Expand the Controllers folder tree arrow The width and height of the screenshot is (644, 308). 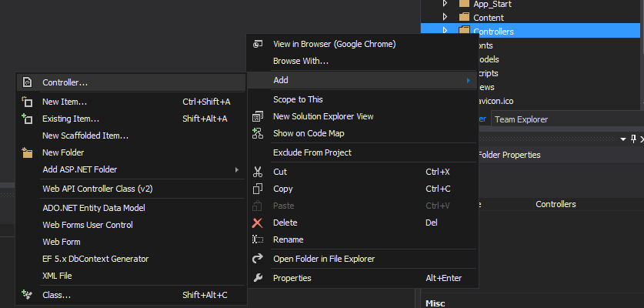445,31
